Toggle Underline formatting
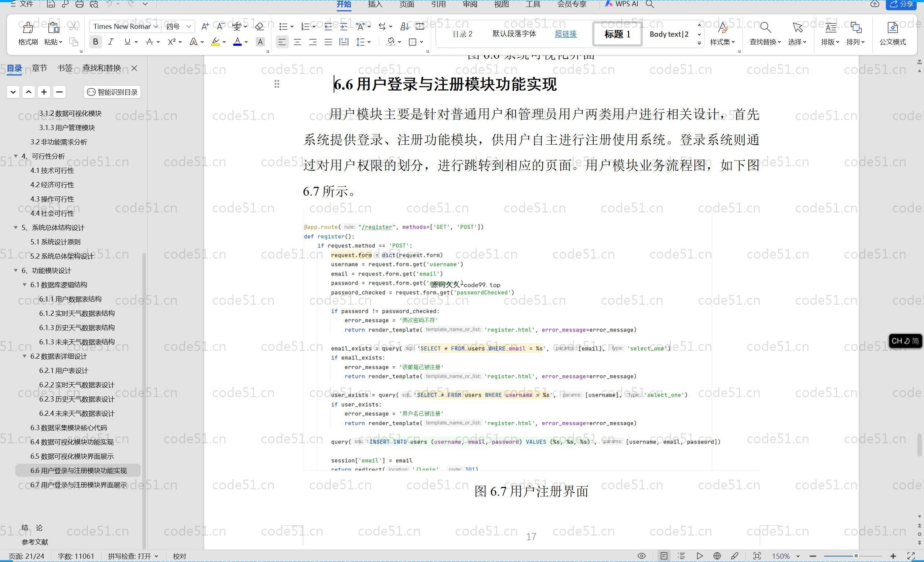924x562 pixels. point(127,42)
